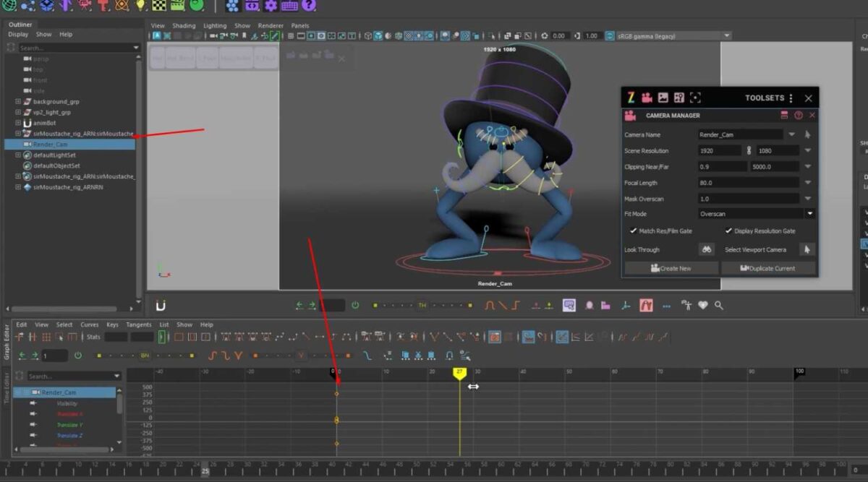Click the Select Viewport Camera arrow icon
The image size is (868, 482).
806,249
